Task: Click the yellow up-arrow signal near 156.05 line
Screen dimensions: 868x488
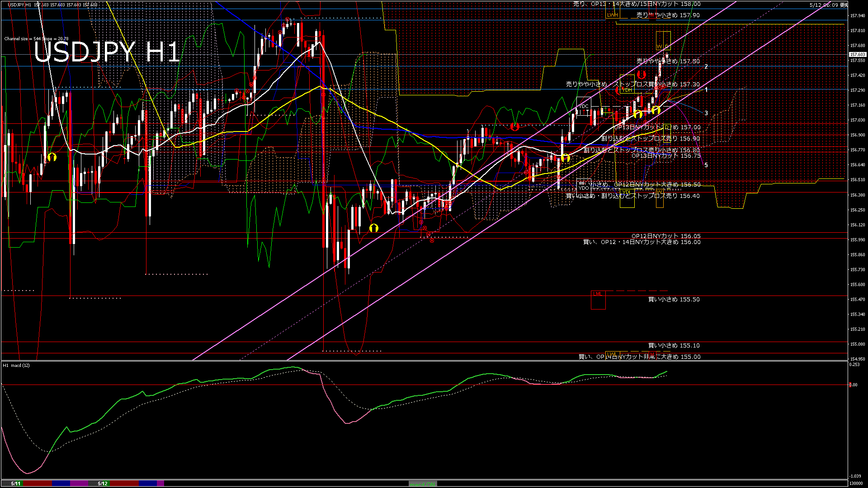Action: pos(373,228)
